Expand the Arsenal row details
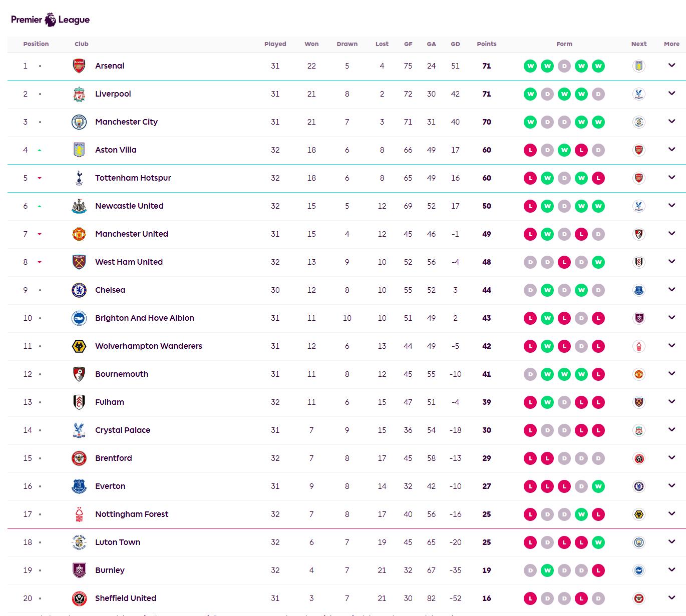The width and height of the screenshot is (686, 616). click(672, 66)
